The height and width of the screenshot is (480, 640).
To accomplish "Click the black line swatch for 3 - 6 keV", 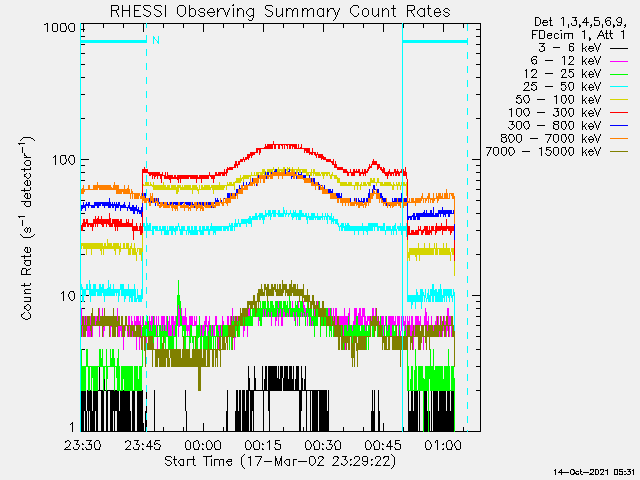I will pos(619,49).
